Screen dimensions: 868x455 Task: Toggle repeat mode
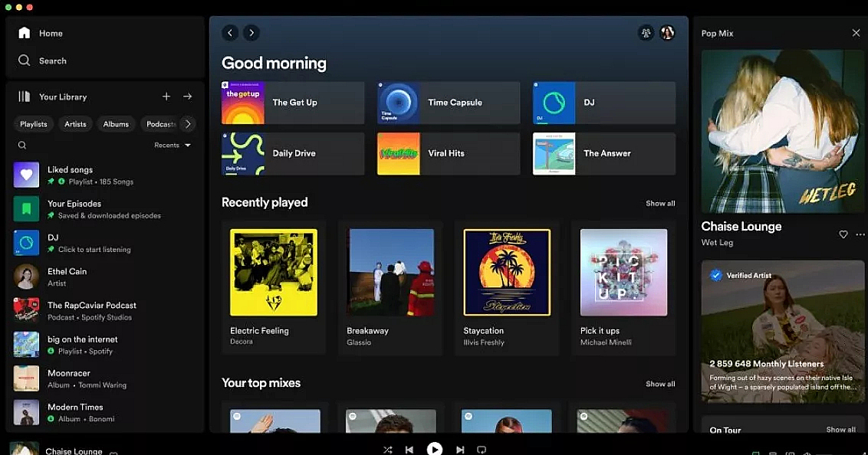point(482,450)
